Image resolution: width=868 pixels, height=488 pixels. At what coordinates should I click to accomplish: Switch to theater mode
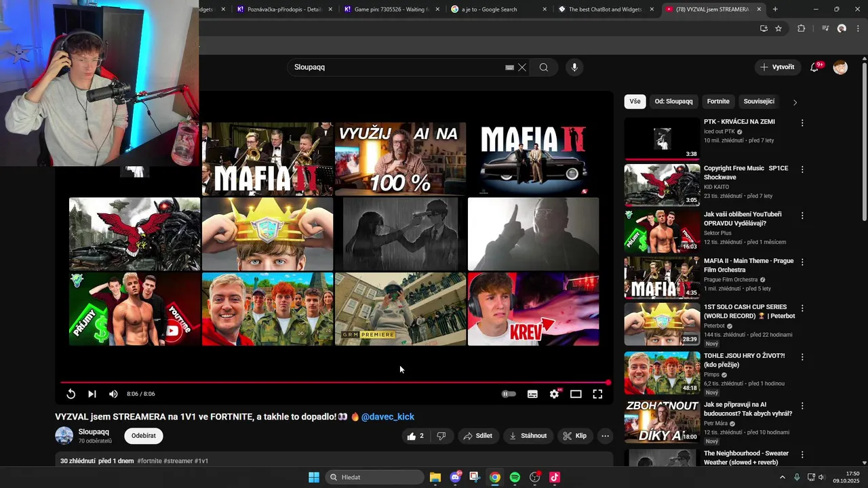click(x=576, y=394)
